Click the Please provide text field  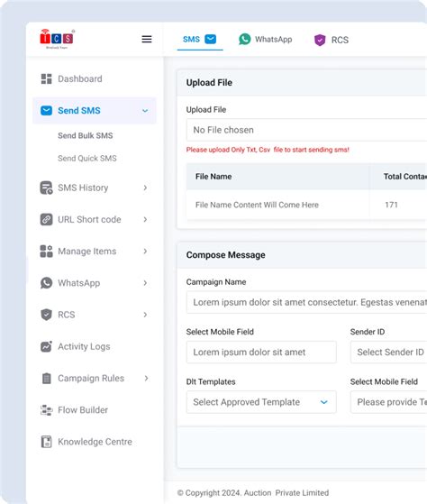389,402
